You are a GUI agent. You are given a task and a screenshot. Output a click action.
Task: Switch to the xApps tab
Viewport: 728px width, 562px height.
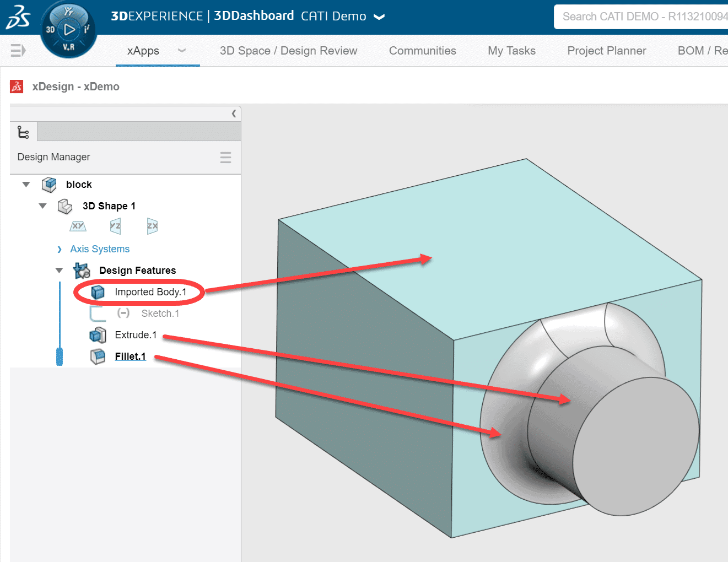[143, 51]
